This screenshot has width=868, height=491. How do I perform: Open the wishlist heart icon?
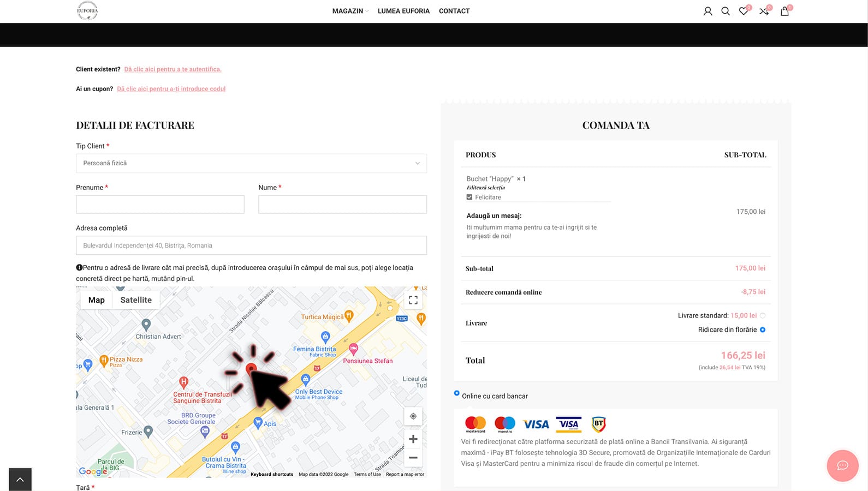pos(743,11)
